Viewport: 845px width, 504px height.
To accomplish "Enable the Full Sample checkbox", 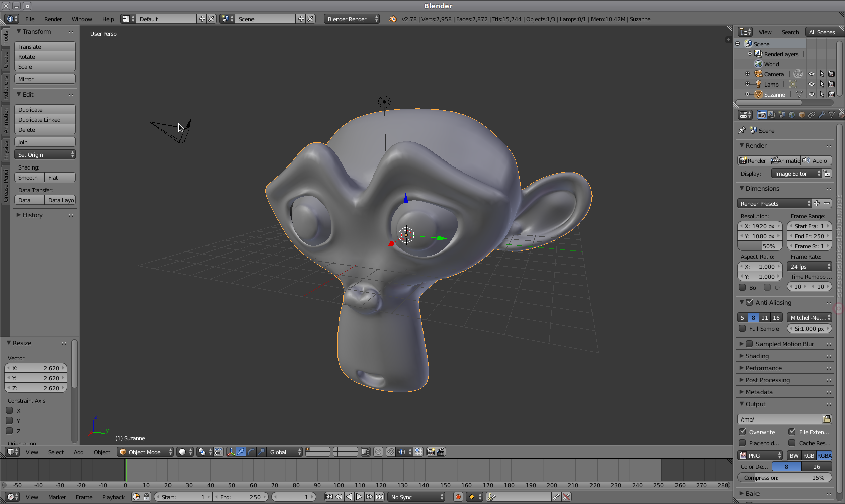I will click(742, 328).
